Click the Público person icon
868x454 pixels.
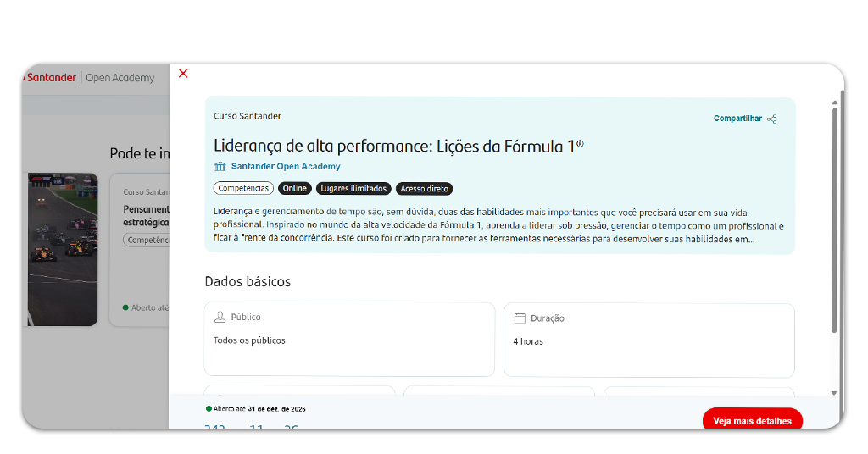(220, 317)
